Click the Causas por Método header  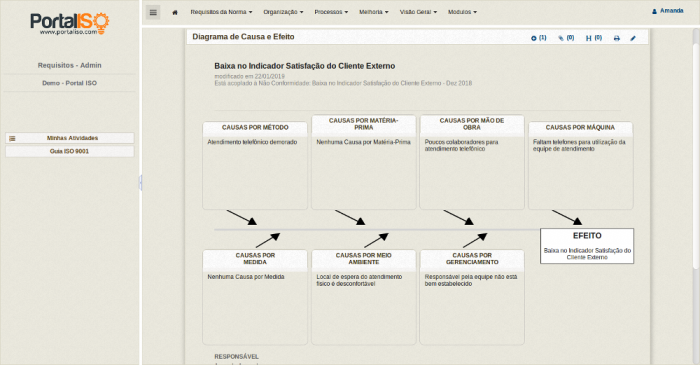[255, 128]
